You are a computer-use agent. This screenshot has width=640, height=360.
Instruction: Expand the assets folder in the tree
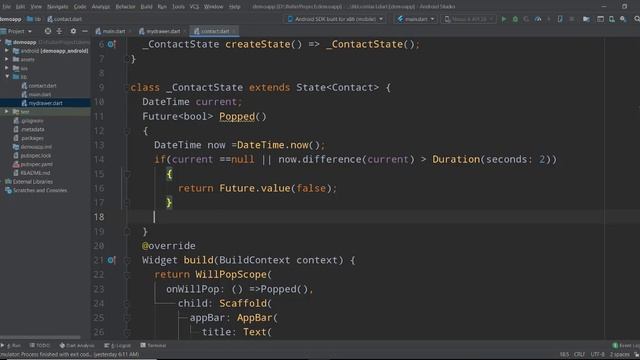[7, 59]
